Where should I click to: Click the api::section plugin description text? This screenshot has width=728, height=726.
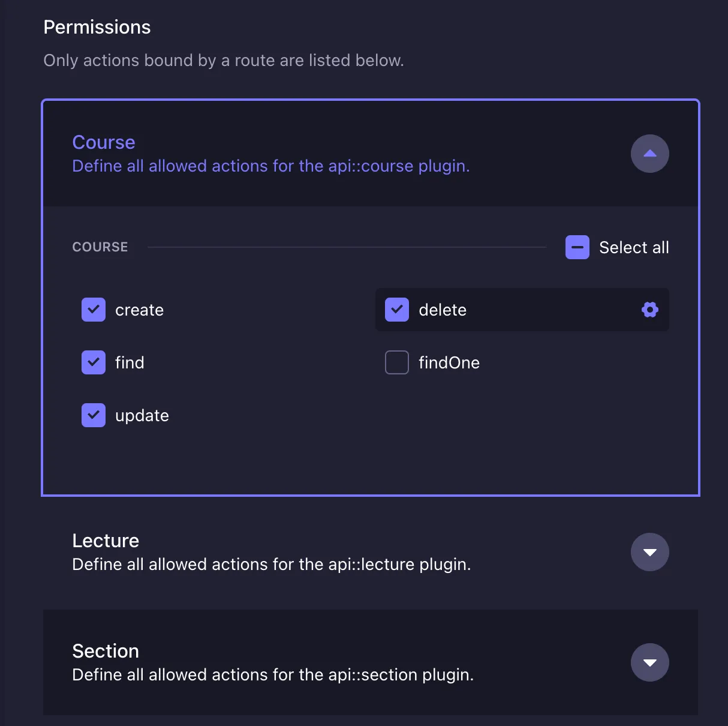coord(272,674)
